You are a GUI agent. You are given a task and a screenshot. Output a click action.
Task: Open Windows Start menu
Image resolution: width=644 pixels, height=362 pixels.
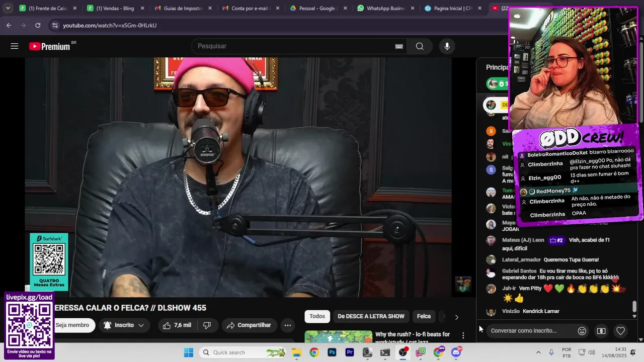188,352
